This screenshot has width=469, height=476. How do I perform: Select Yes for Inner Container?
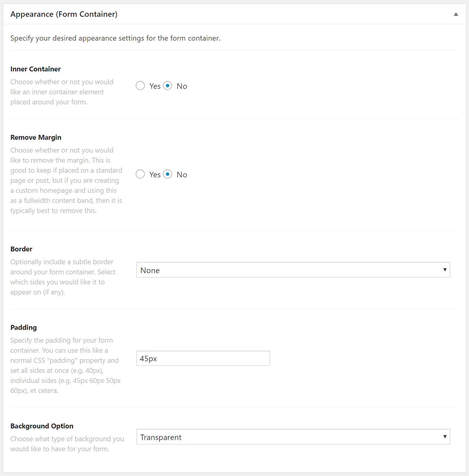(140, 86)
